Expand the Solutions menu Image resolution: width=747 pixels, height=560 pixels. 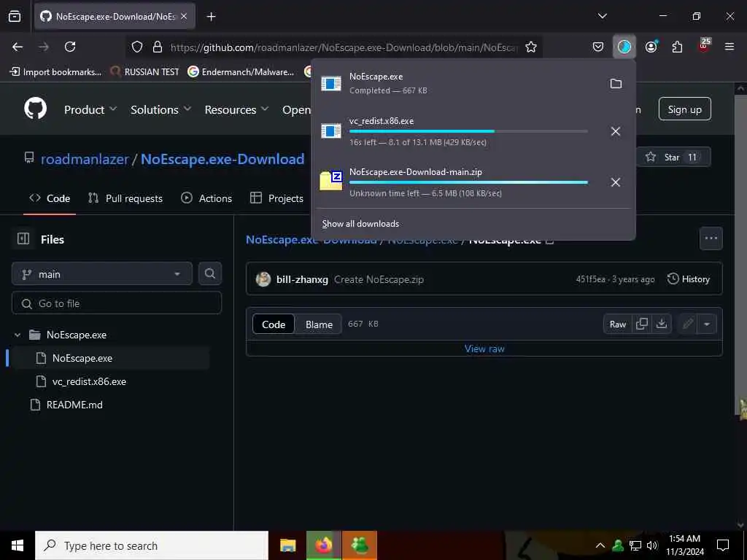[161, 109]
